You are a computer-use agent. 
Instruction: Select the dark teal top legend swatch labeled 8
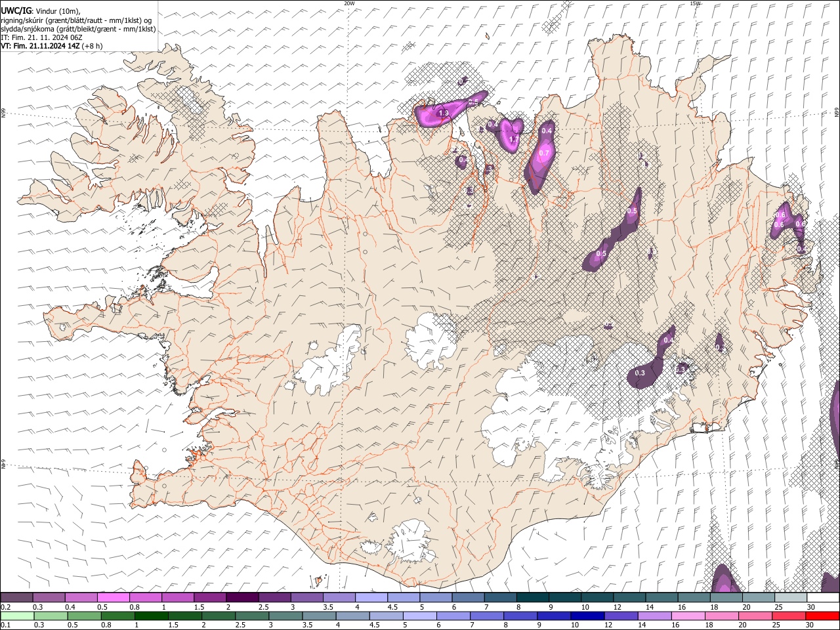(x=533, y=597)
